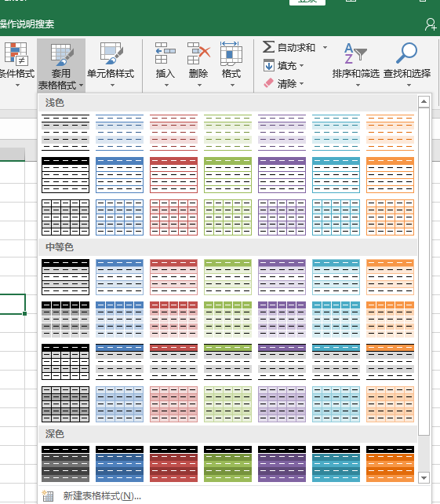Screen dimensions: 440x504
Task: Choose the purple light banded style, first row
Action: point(282,133)
